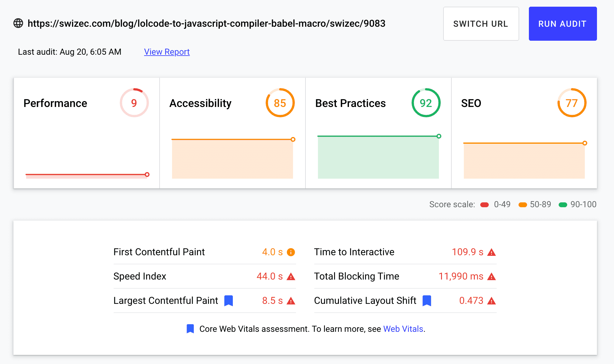This screenshot has width=614, height=364.
Task: Click the red warning triangle next to Speed Index
Action: 291,276
